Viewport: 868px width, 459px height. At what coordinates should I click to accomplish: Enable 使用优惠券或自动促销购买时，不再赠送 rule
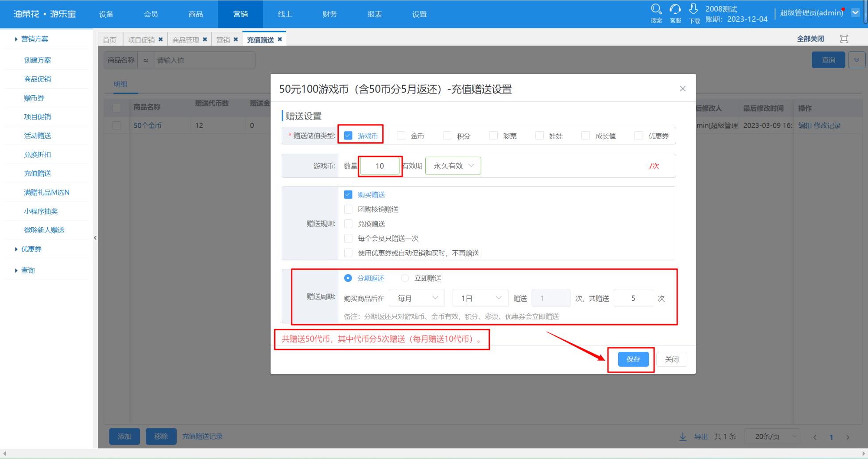pyautogui.click(x=348, y=253)
